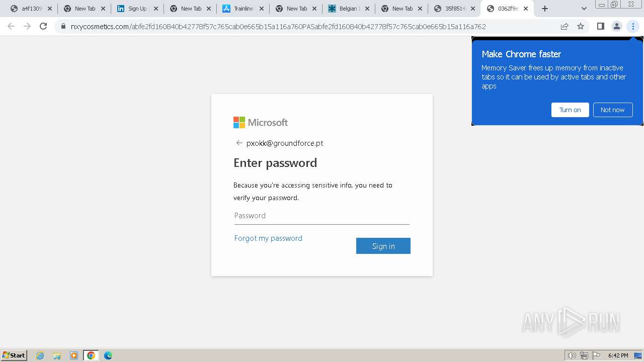Click the back arrow beside the email address

pyautogui.click(x=239, y=143)
